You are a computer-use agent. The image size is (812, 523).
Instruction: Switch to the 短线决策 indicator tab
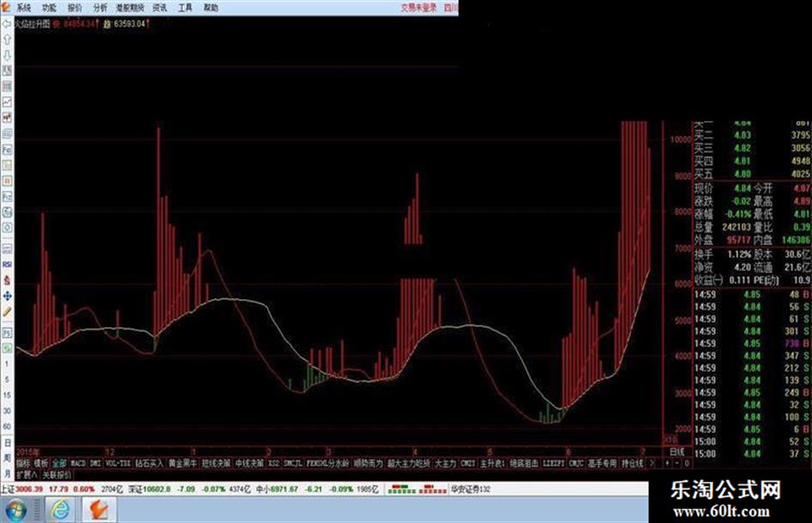tap(216, 463)
